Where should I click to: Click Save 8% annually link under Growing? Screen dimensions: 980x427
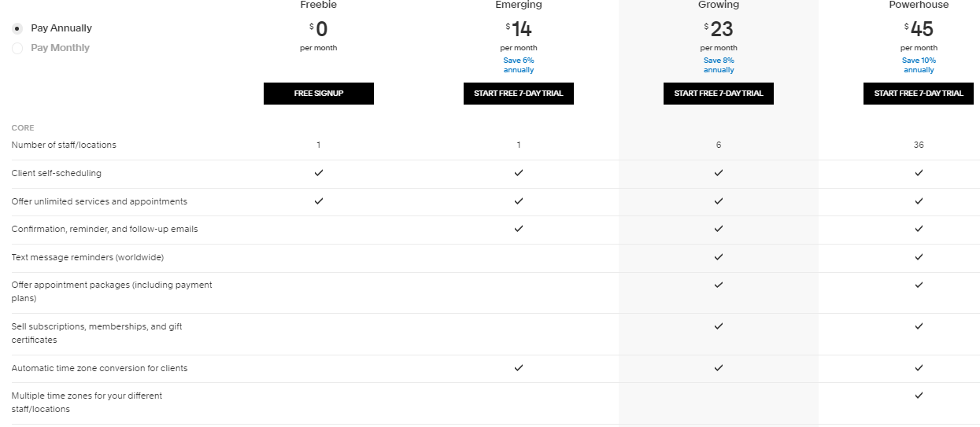pos(719,65)
